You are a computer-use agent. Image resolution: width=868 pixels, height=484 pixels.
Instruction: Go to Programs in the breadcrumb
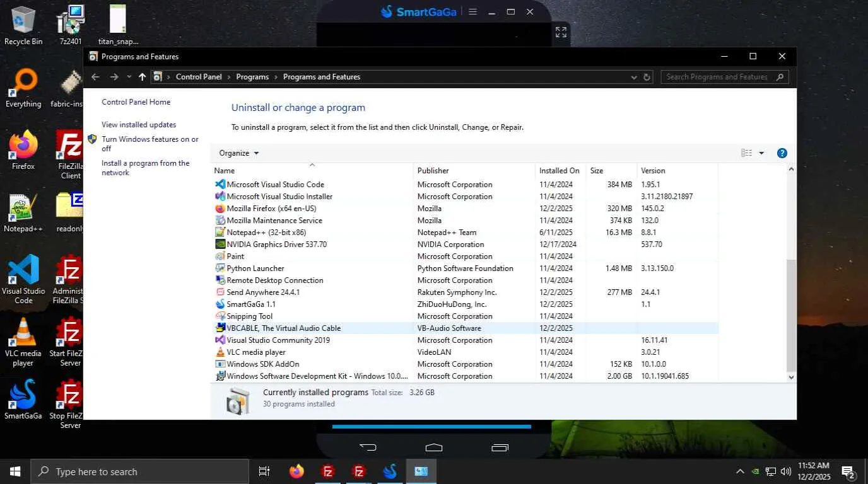[x=252, y=77]
